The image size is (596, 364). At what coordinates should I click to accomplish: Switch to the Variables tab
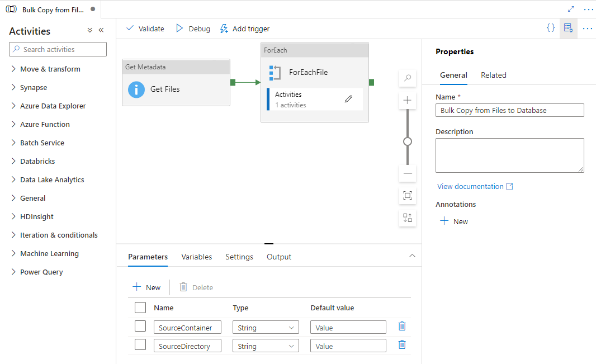[196, 257]
